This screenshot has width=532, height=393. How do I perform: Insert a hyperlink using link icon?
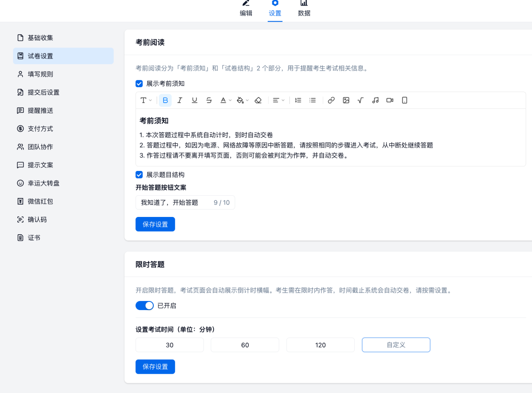[x=331, y=100]
